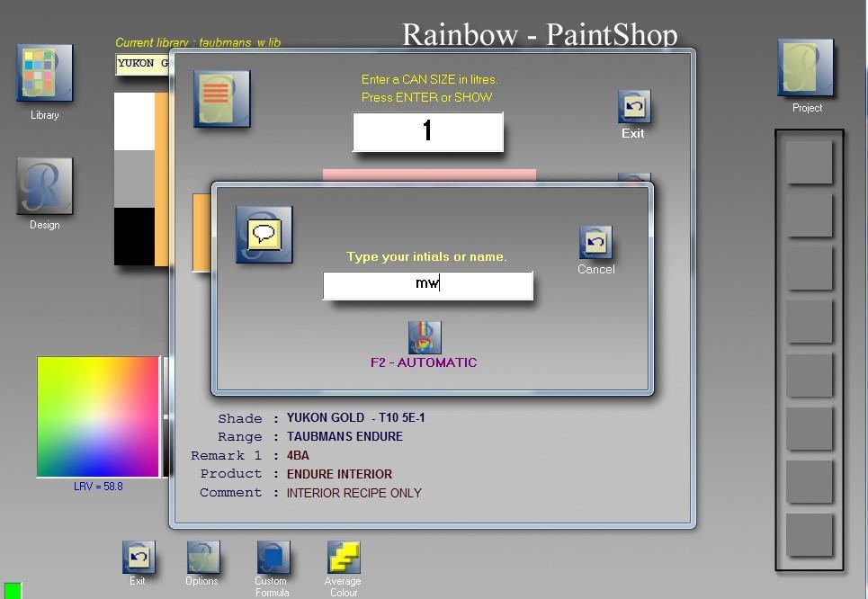868x599 pixels.
Task: Click the Cancel icon in name dialog
Action: tap(595, 243)
